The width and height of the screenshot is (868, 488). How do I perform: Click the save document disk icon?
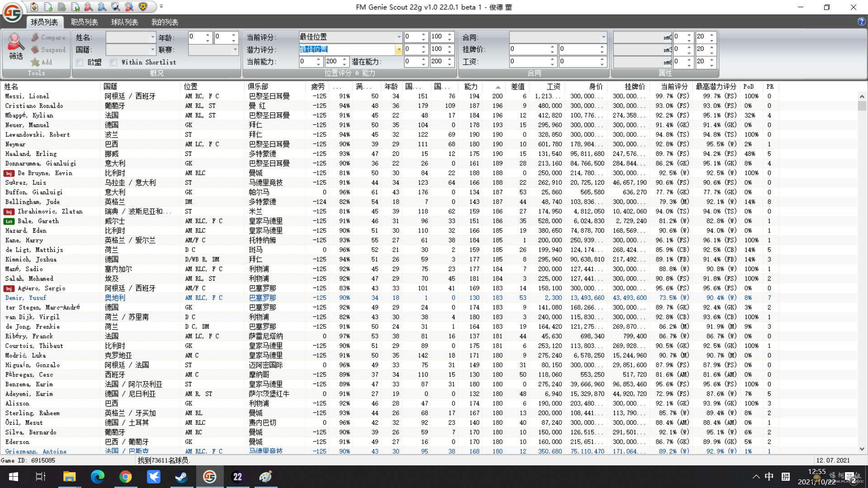(x=75, y=7)
